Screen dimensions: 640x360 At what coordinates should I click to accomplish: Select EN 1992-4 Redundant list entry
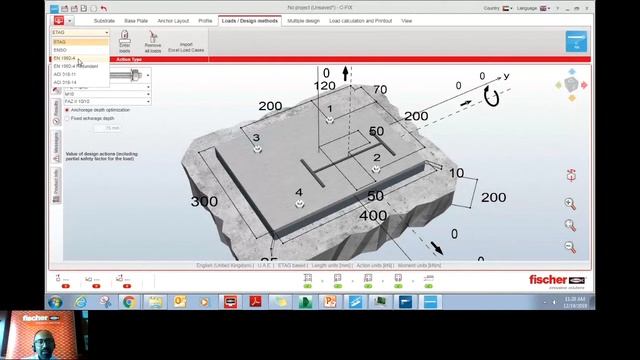click(x=80, y=66)
